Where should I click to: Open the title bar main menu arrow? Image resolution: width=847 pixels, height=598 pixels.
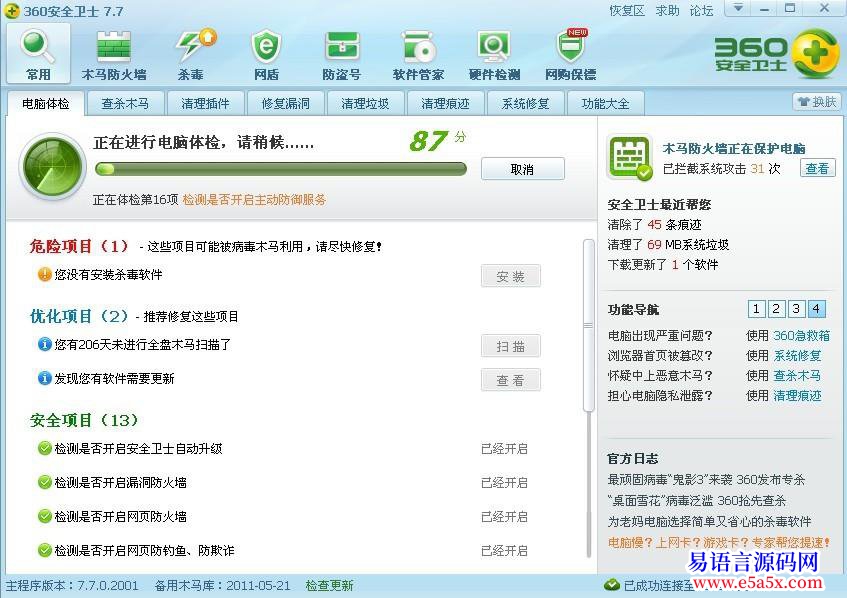pyautogui.click(x=737, y=9)
